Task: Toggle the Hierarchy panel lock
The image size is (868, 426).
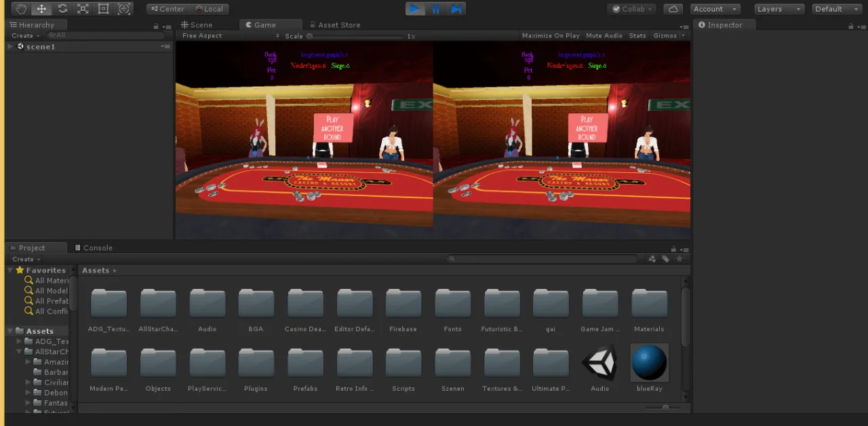Action: coord(157,26)
